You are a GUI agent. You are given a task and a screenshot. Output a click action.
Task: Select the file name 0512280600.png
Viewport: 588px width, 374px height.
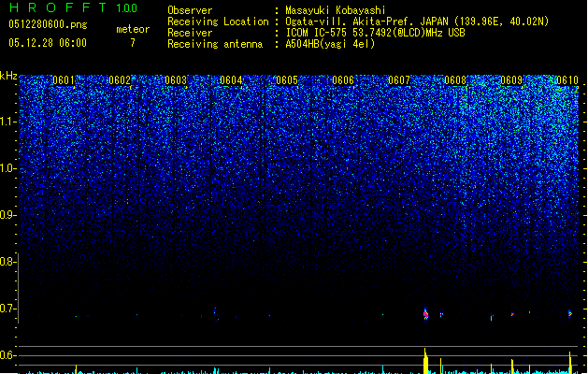pos(48,24)
